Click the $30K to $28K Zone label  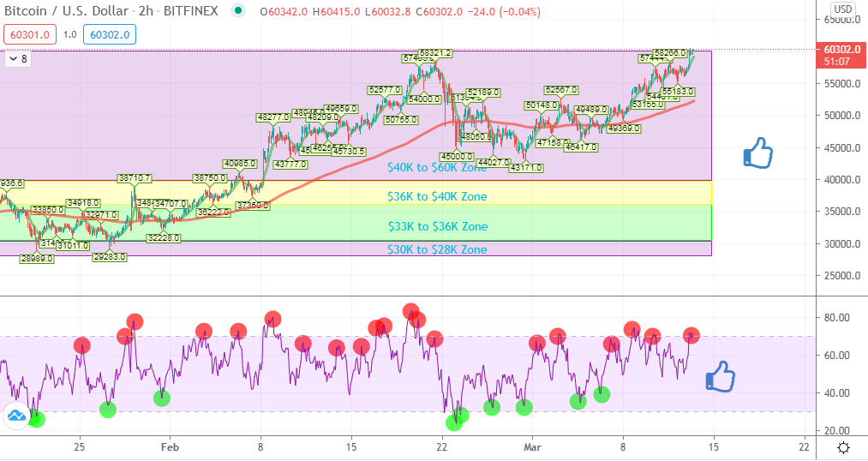point(437,249)
